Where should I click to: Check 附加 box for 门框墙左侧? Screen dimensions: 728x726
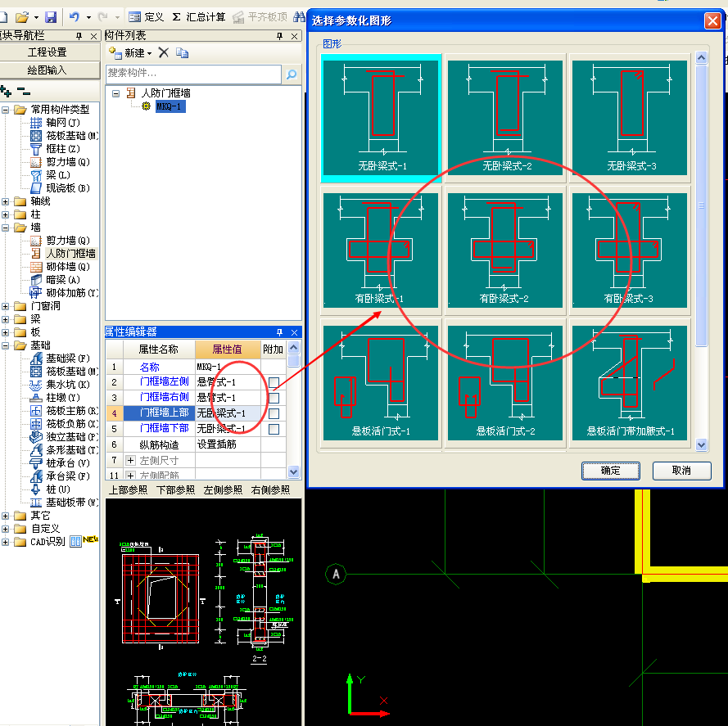point(274,382)
